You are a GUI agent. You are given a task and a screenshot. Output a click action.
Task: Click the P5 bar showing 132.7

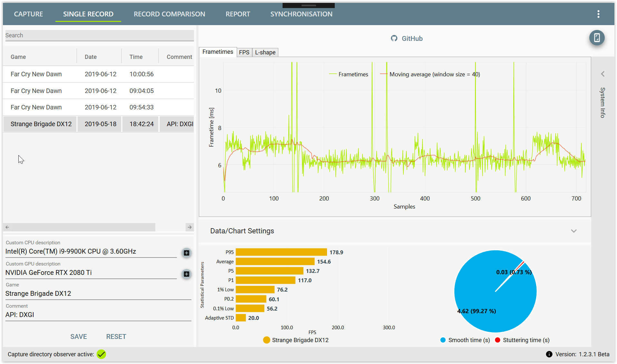point(270,271)
